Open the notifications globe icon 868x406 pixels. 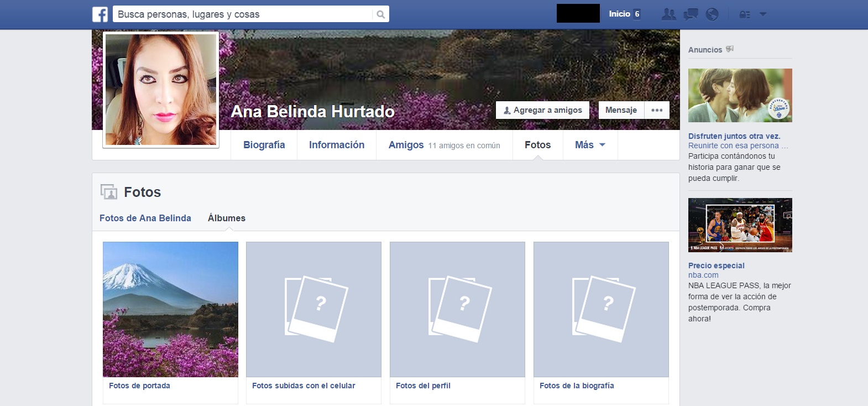pos(712,14)
